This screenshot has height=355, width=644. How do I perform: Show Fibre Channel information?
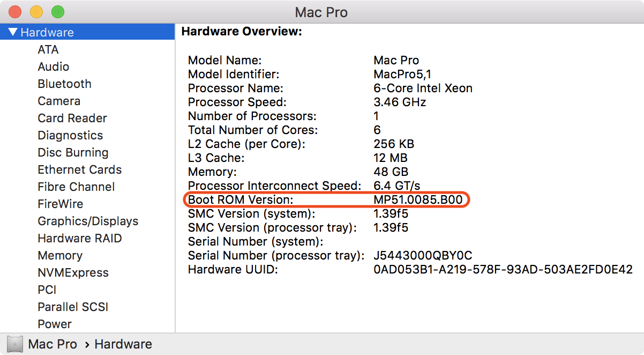[76, 187]
